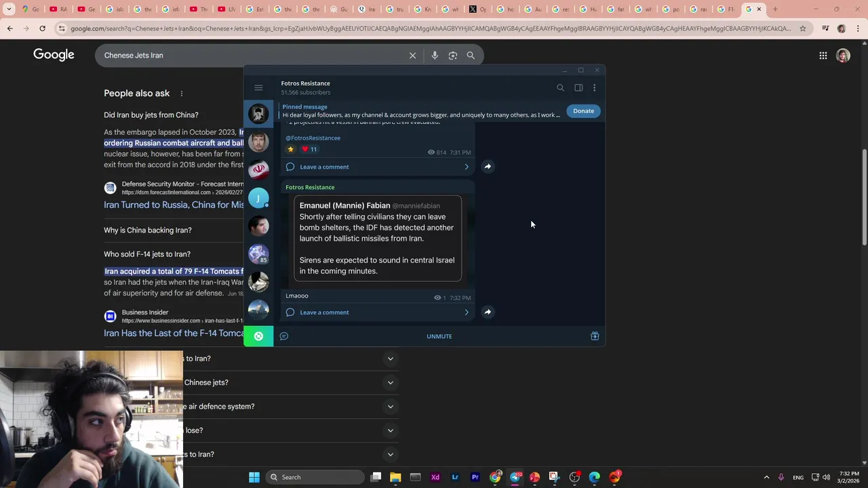Start Google voice search
Viewport: 868px width, 488px height.
click(435, 56)
